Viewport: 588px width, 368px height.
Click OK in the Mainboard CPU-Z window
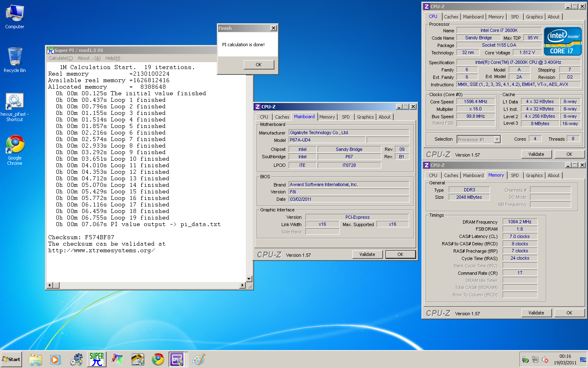pyautogui.click(x=400, y=254)
